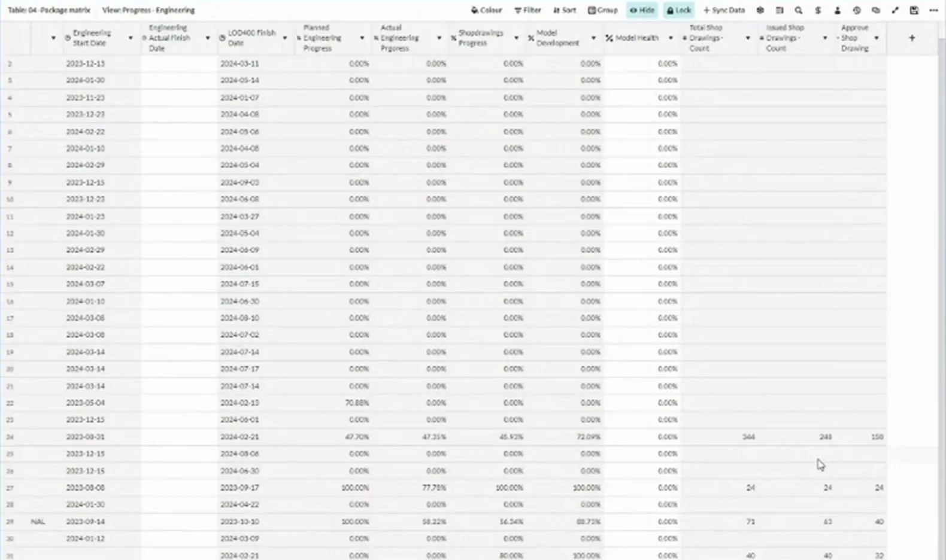This screenshot has height=560, width=946.
Task: Open the LOD400 Finish Date column dropdown
Action: coord(285,38)
